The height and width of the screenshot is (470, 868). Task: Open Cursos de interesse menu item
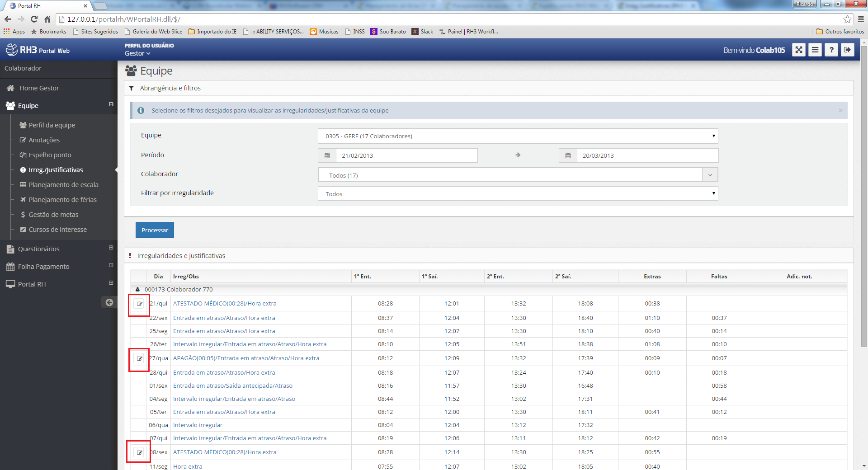point(57,230)
